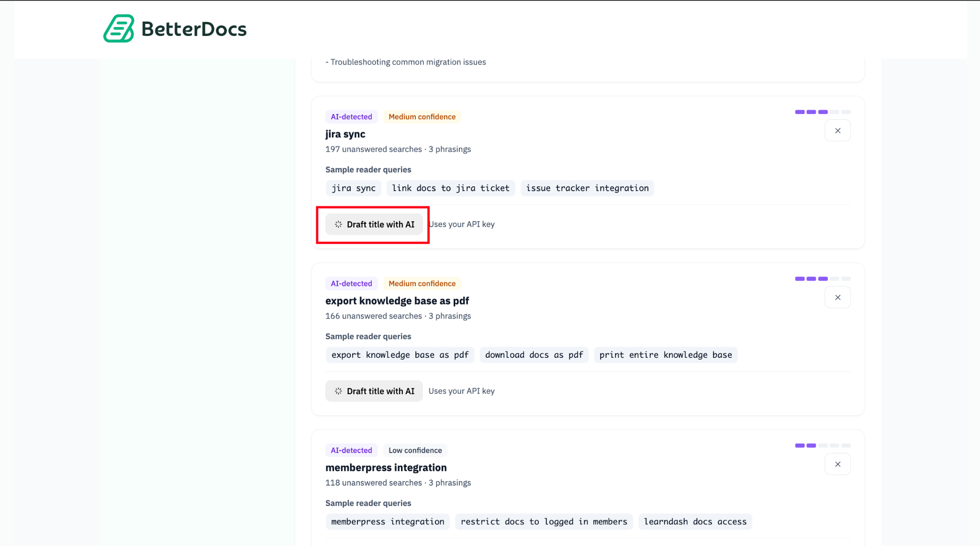Click 'Sample reader queries' label in jira sync card
This screenshot has width=980, height=546.
coord(368,170)
